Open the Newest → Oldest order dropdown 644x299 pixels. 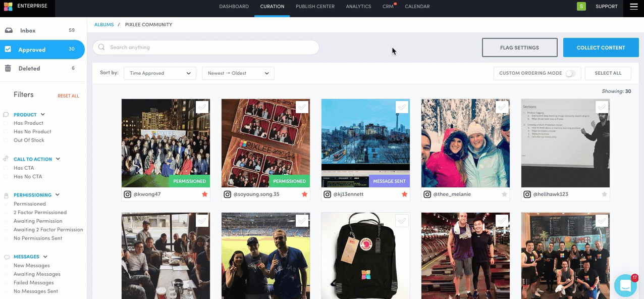(238, 73)
